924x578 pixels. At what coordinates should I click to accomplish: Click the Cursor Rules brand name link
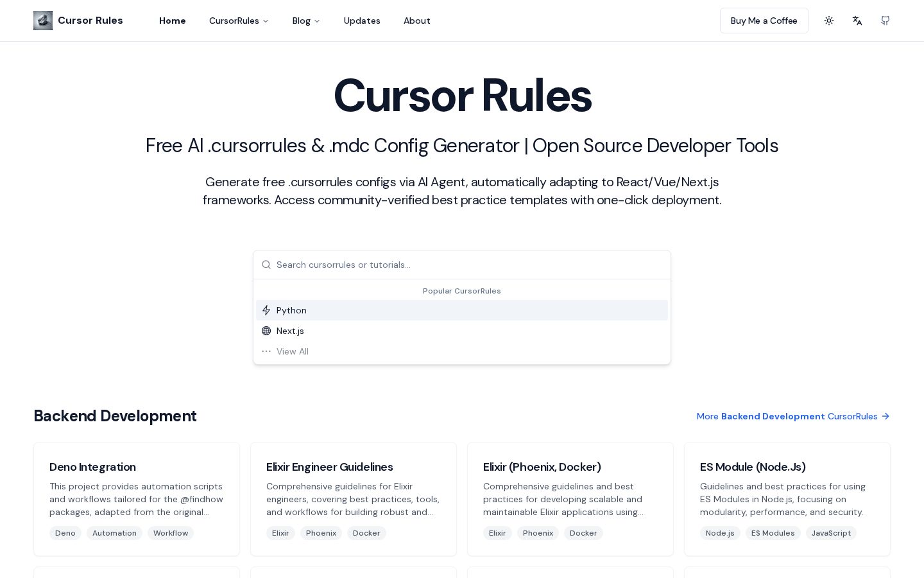[90, 21]
